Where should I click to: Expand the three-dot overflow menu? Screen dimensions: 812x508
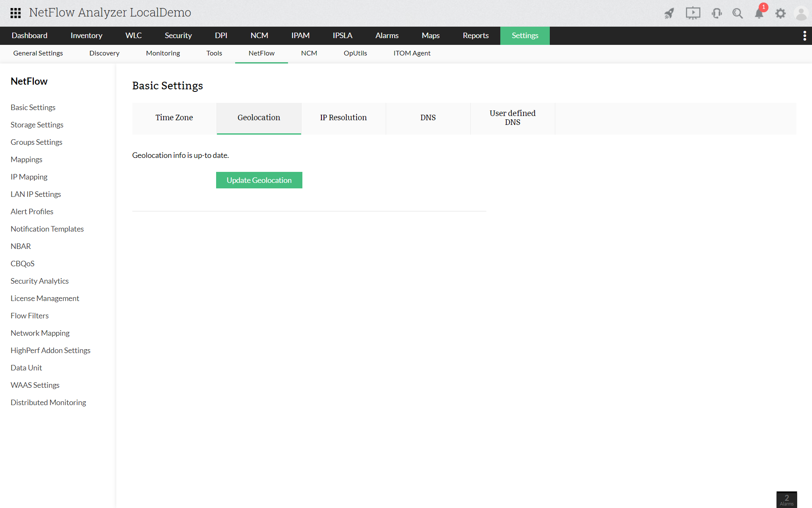(804, 36)
